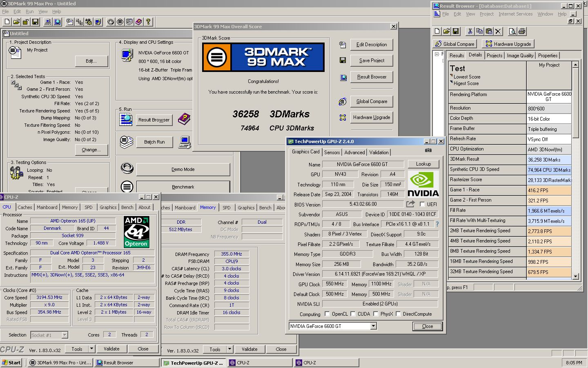Click the Save Project button
Viewport: 588px width, 368px height.
[x=372, y=61]
